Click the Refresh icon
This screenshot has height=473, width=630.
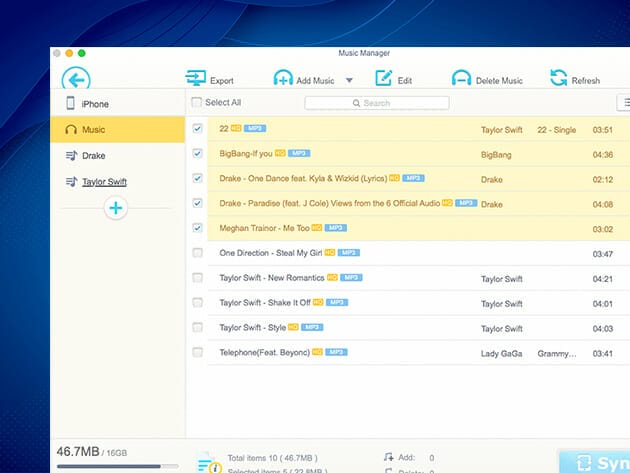[559, 79]
